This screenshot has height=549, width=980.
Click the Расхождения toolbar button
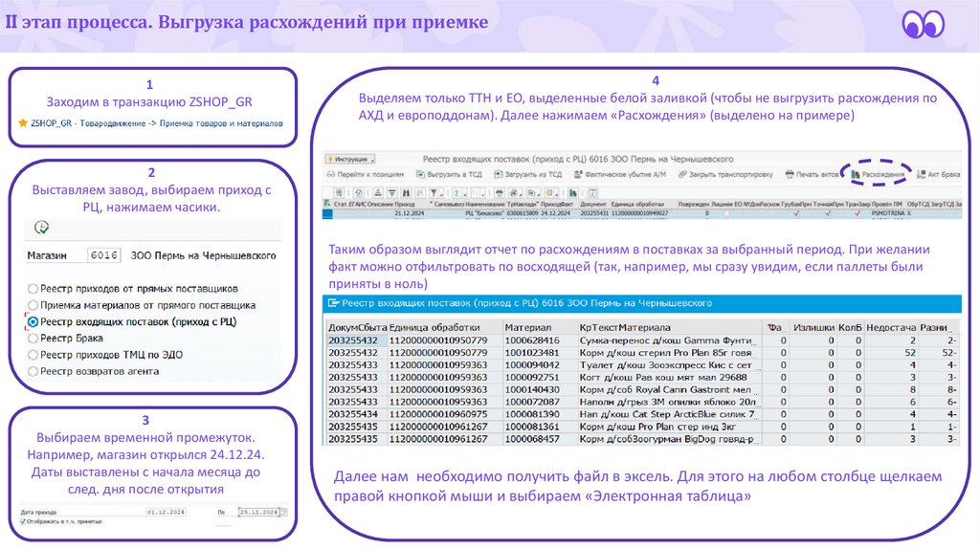click(878, 175)
